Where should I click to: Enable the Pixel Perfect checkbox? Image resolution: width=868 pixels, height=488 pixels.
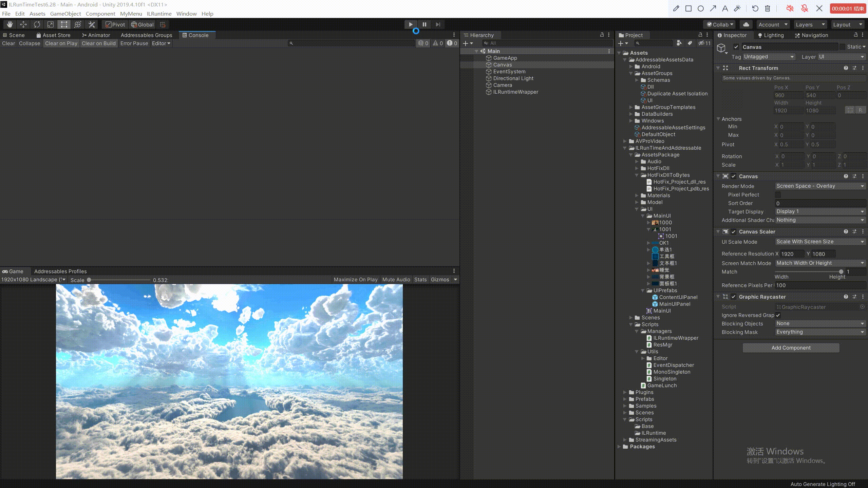(x=778, y=195)
